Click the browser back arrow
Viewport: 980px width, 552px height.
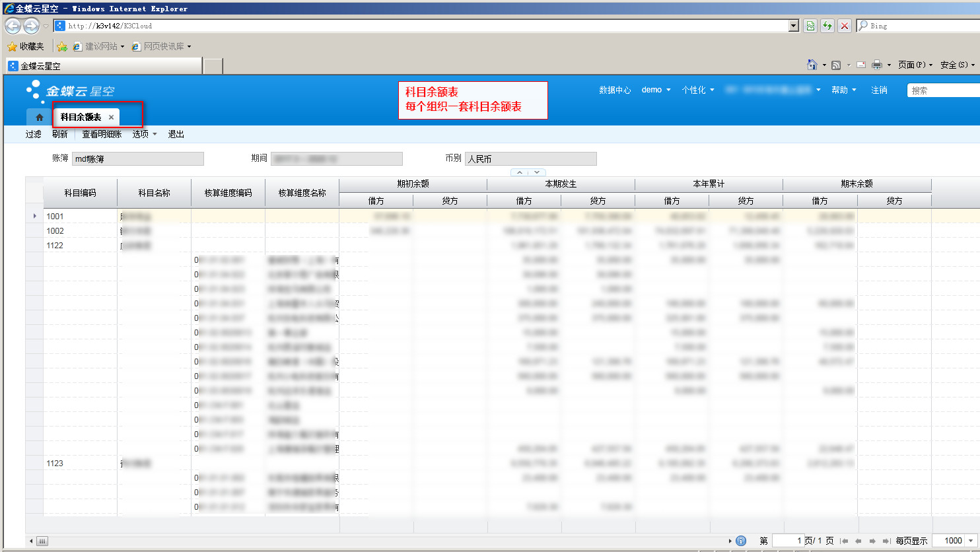point(13,26)
